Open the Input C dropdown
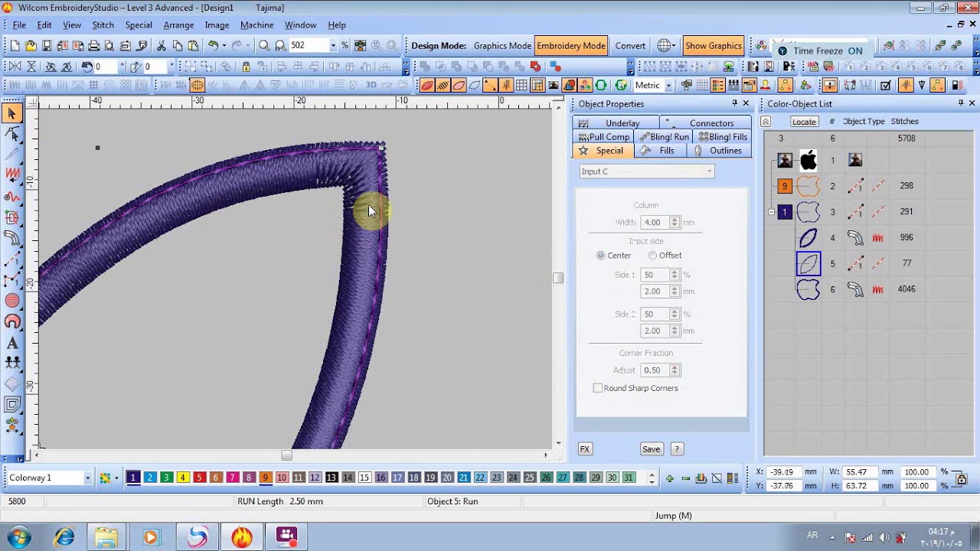980x551 pixels. pyautogui.click(x=646, y=171)
